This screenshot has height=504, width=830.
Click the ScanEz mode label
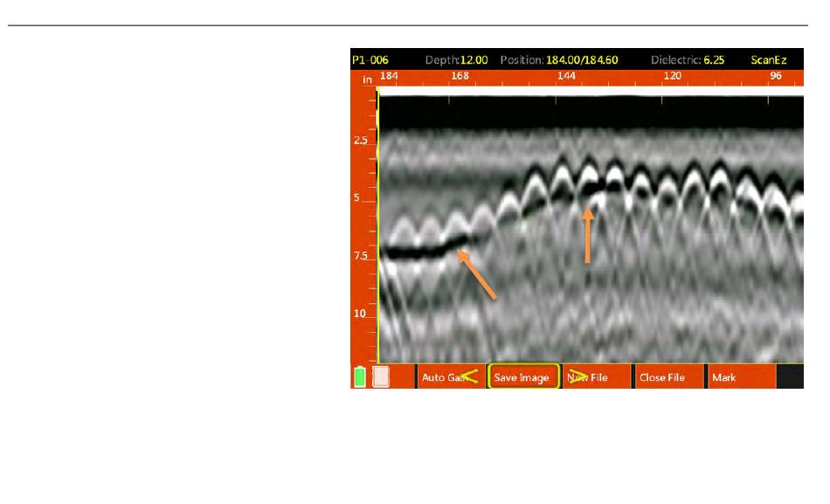[x=769, y=61]
